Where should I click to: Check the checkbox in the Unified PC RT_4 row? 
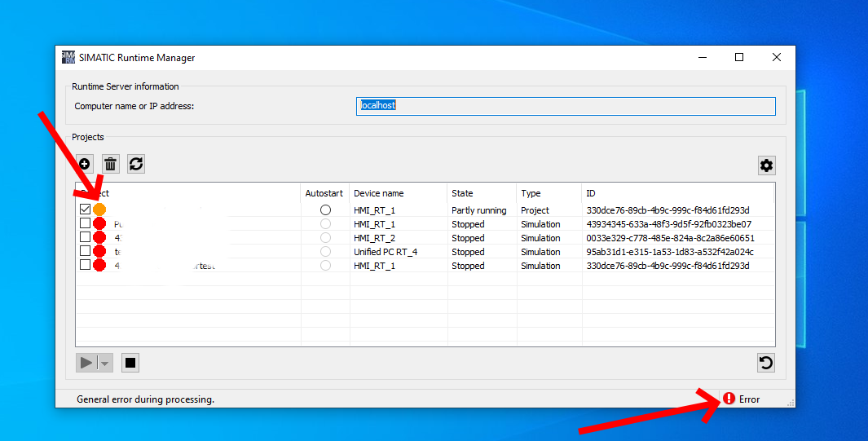85,250
